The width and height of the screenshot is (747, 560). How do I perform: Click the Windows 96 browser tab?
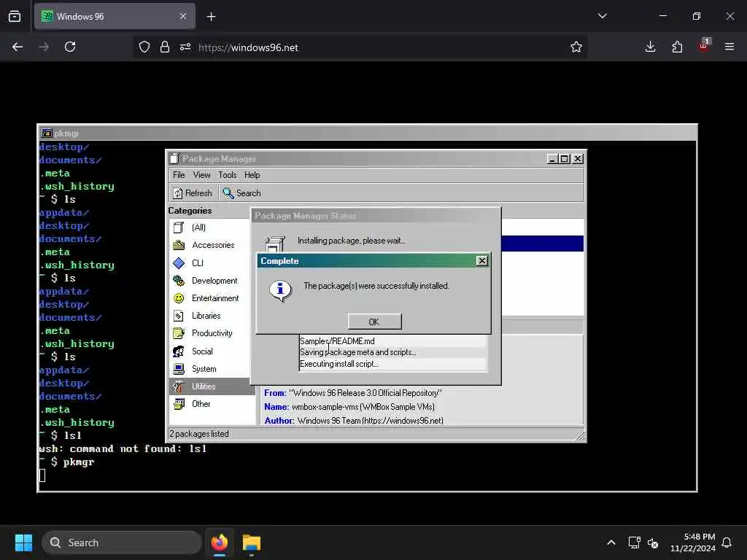[115, 16]
